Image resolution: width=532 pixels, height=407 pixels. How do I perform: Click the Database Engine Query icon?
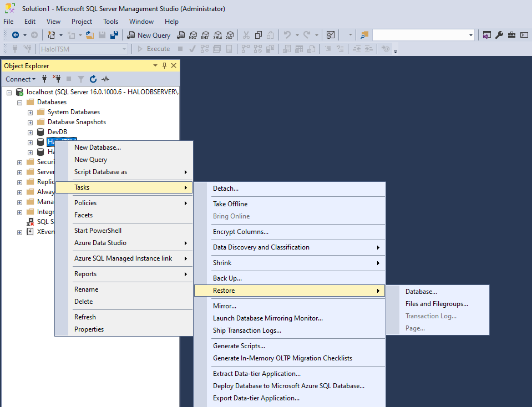pos(181,35)
